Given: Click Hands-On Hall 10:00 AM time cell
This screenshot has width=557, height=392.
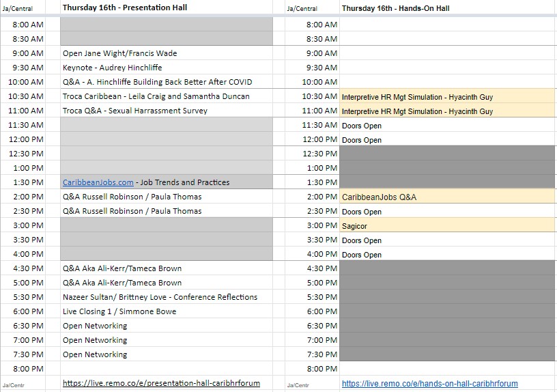Looking at the screenshot, I should point(312,82).
